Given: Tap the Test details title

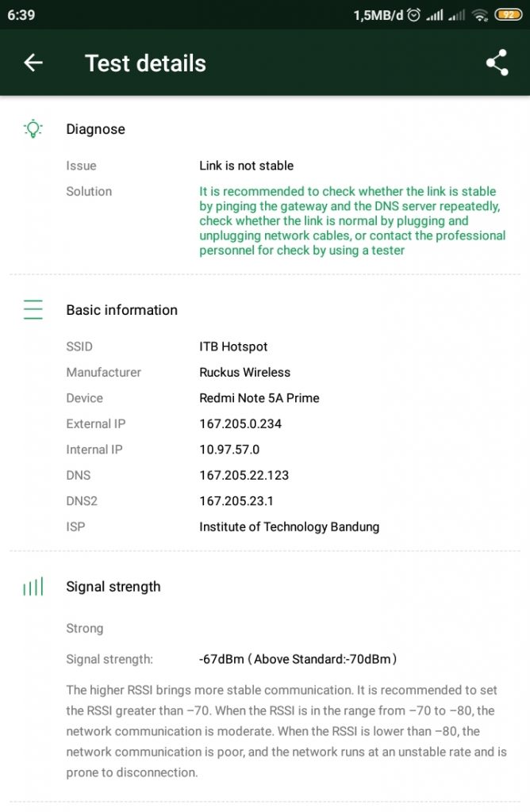Looking at the screenshot, I should tap(145, 63).
